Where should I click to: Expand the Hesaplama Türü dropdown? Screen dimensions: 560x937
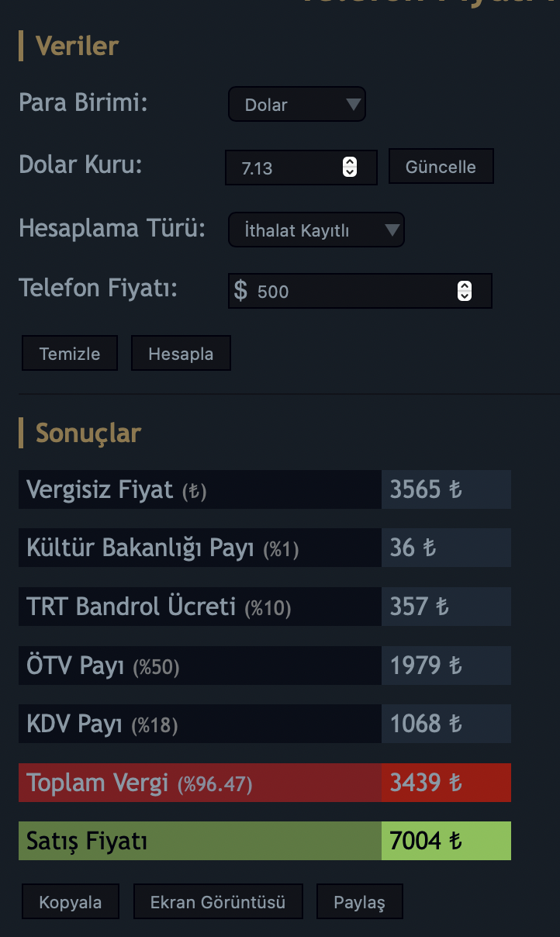point(316,230)
